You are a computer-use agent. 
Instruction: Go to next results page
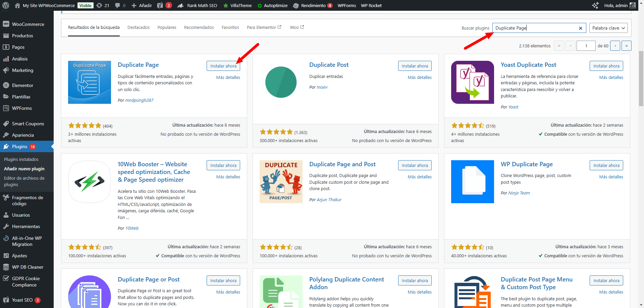pyautogui.click(x=615, y=46)
